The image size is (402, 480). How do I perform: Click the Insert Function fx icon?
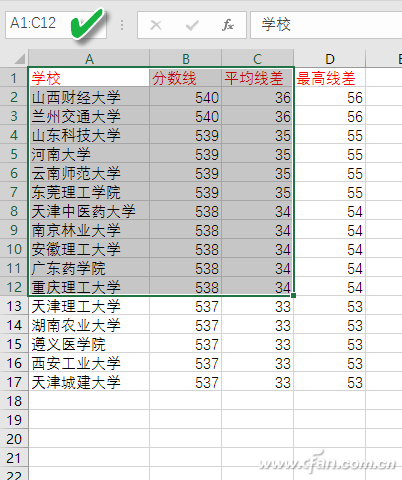(228, 25)
